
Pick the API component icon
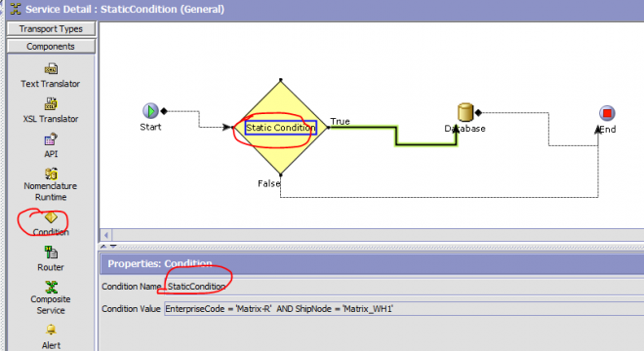51,138
